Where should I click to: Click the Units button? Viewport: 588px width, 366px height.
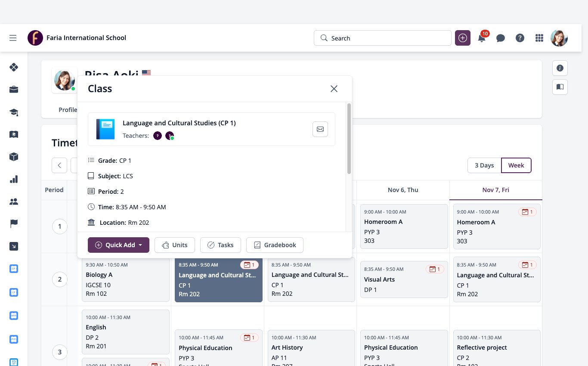point(174,245)
